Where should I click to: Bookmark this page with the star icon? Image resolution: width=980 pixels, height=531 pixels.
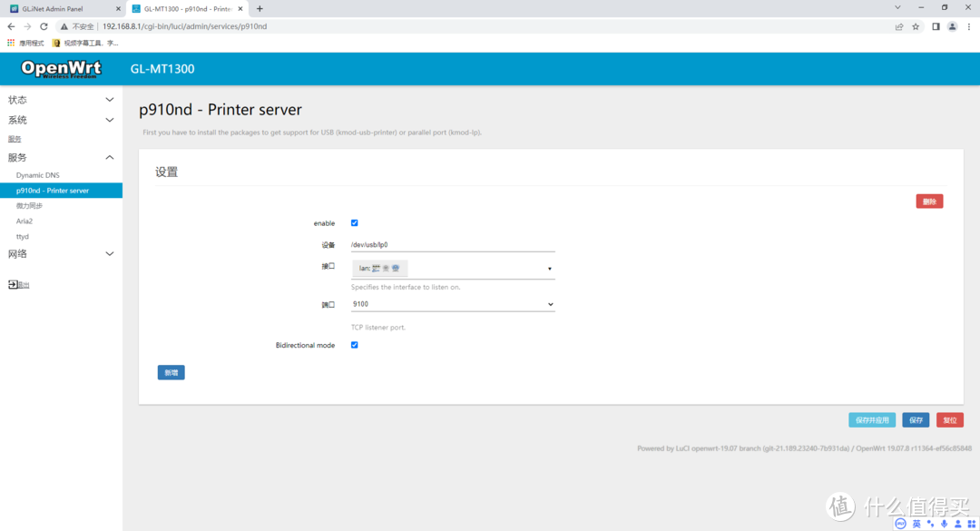tap(916, 26)
